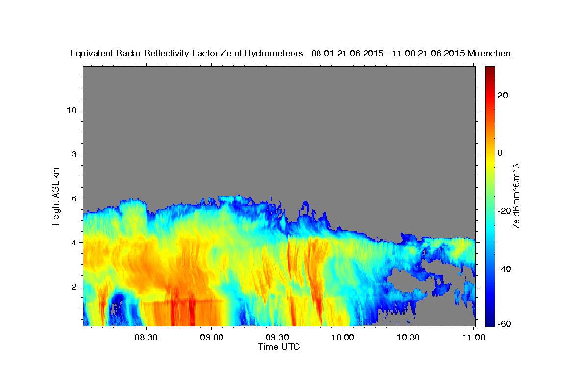Click the gray no-data area above 8 km
588x392 pixels.
coord(279,110)
